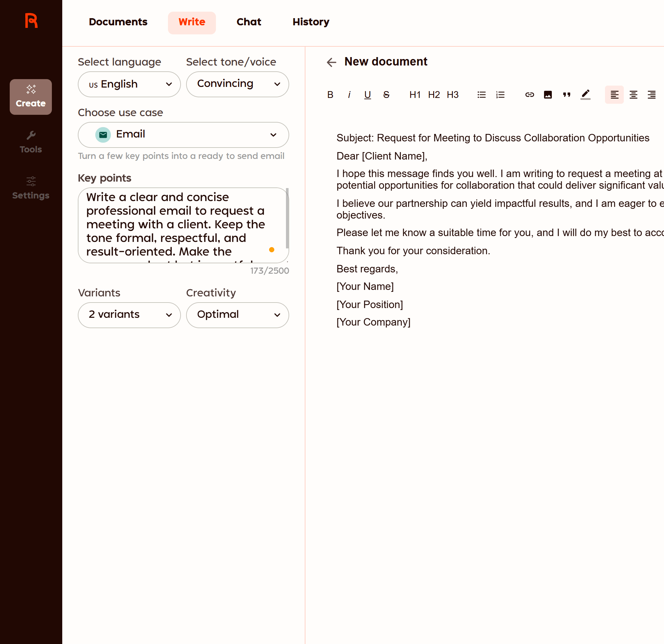Screen dimensions: 664x644
Task: Open the English language dropdown
Action: 129,84
